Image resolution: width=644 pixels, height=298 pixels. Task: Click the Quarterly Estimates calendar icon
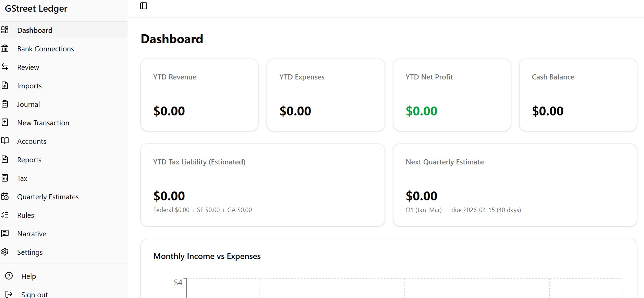(x=5, y=196)
